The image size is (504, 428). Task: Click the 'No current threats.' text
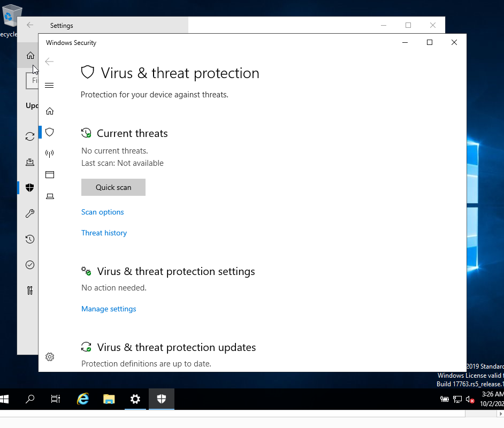click(114, 151)
